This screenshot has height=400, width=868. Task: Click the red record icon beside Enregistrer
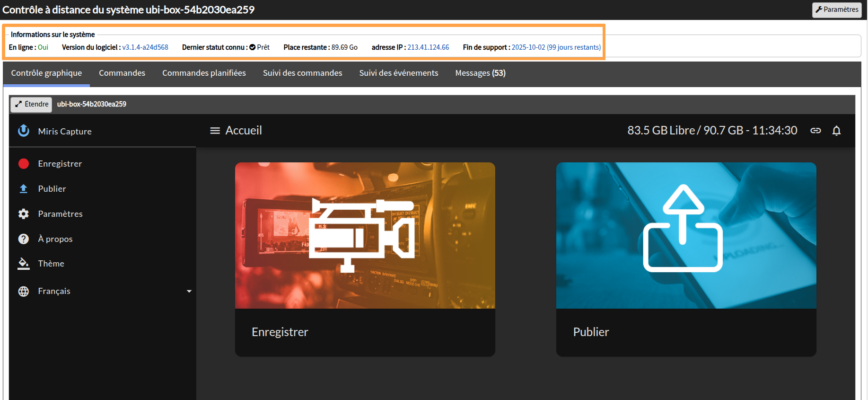tap(24, 164)
